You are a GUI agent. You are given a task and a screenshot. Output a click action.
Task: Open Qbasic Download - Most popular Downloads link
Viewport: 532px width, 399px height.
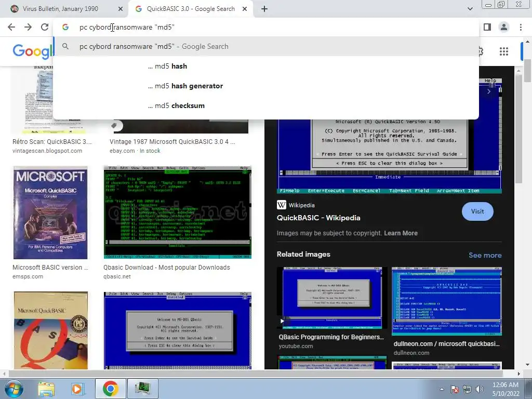[167, 268]
